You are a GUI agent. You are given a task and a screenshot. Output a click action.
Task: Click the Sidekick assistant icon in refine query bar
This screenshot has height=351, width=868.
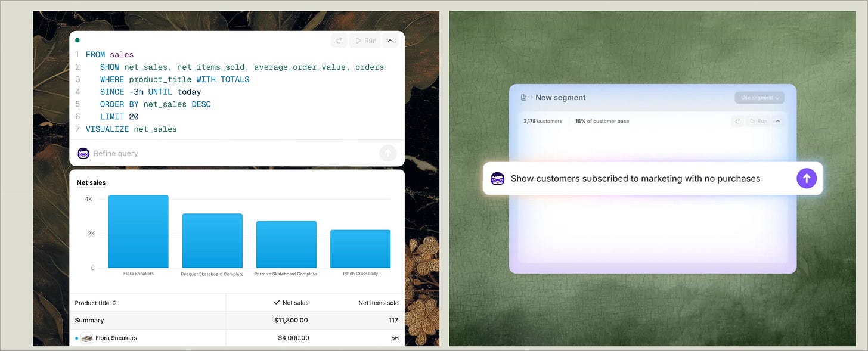[x=83, y=153]
